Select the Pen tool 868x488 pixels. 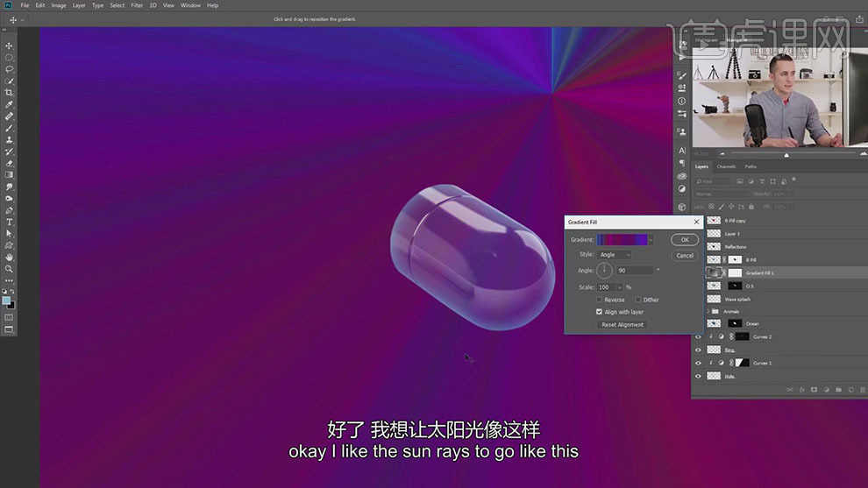[x=9, y=210]
